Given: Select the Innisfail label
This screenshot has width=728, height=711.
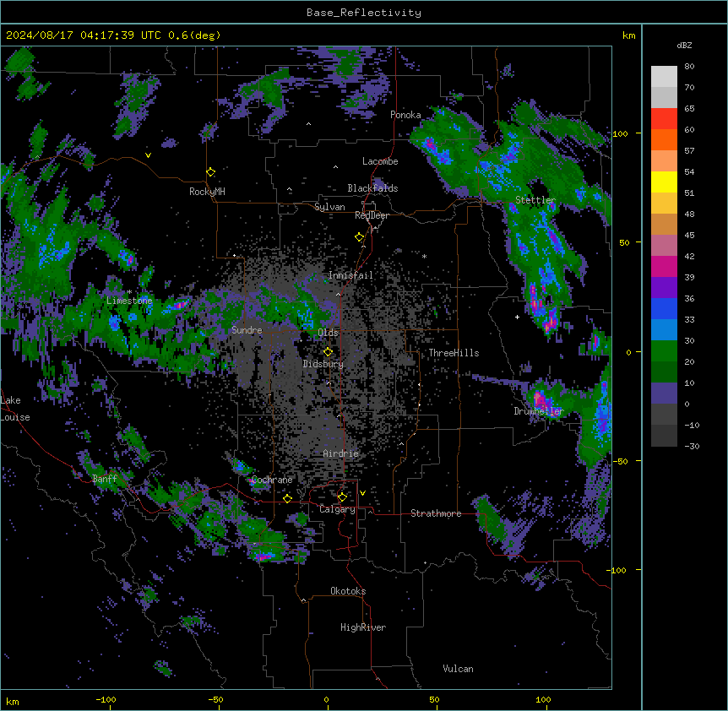Looking at the screenshot, I should 350,275.
